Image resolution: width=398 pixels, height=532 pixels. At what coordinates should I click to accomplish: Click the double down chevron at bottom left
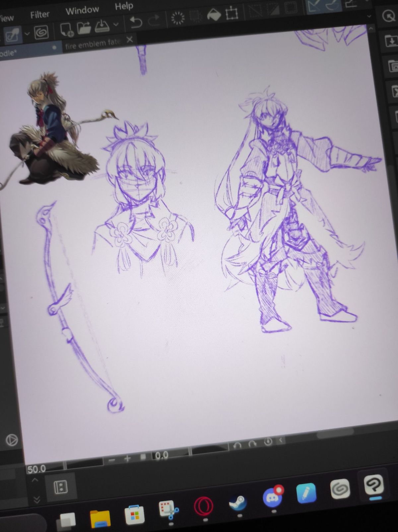click(x=36, y=499)
